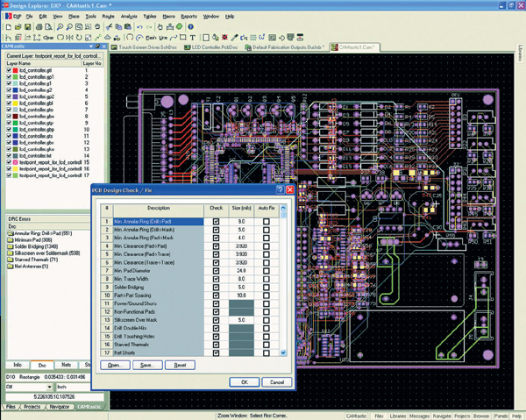Click the Undo arrow icon
Image resolution: width=526 pixels, height=420 pixels.
point(140,27)
